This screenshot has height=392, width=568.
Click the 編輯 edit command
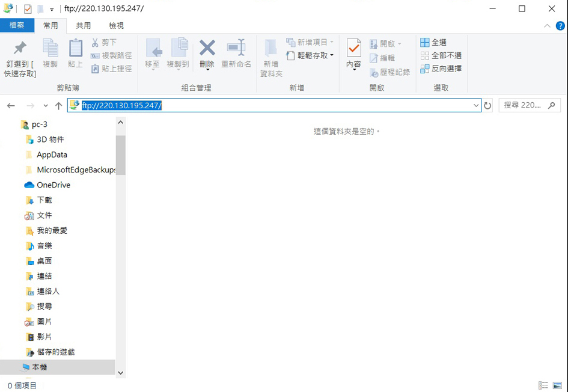382,58
